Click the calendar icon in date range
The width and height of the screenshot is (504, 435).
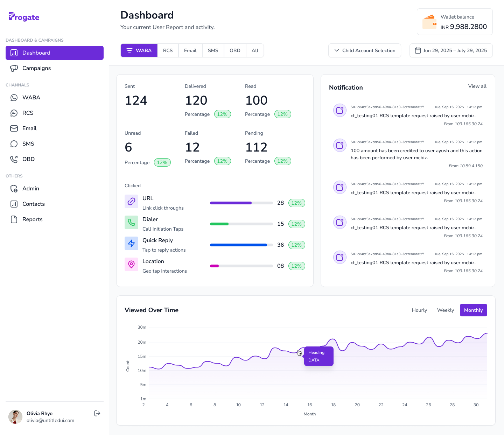(x=418, y=50)
